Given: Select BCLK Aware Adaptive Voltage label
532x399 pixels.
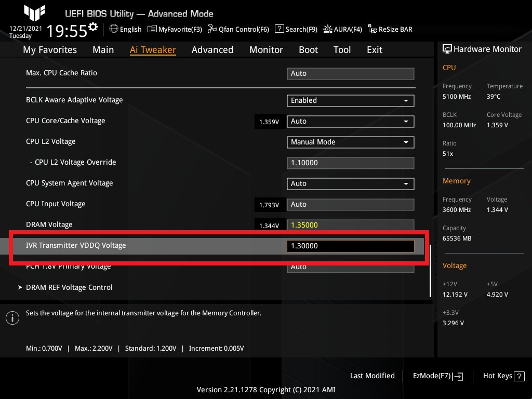Looking at the screenshot, I should [74, 100].
